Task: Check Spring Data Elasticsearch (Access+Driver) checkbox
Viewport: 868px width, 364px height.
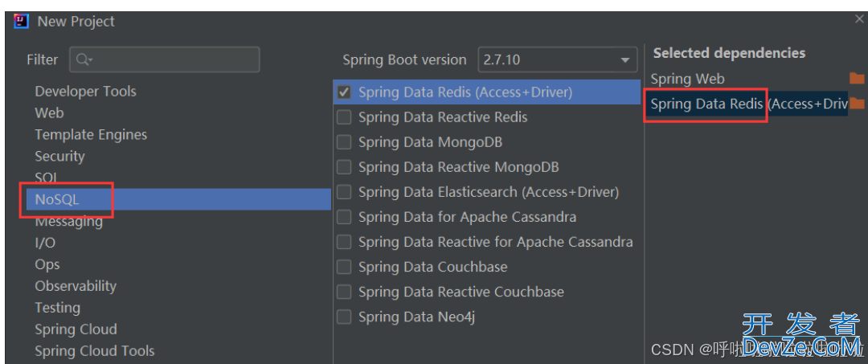Action: click(344, 192)
